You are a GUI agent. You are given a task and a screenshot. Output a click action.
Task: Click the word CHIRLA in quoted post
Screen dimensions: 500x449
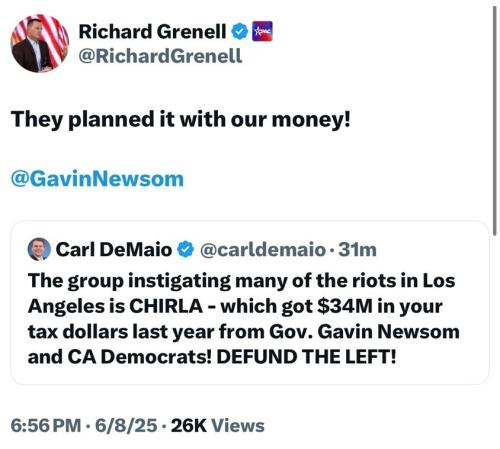(166, 306)
